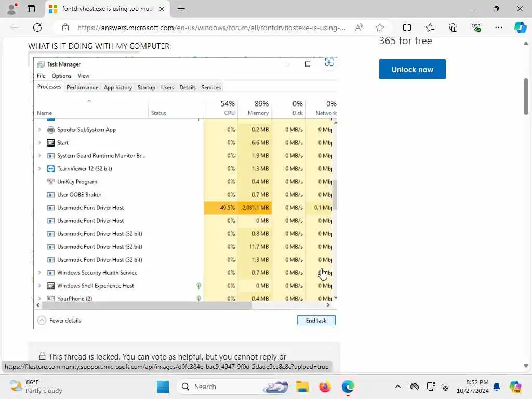The image size is (532, 399).
Task: Click the Edge taskbar icon
Action: [348, 387]
